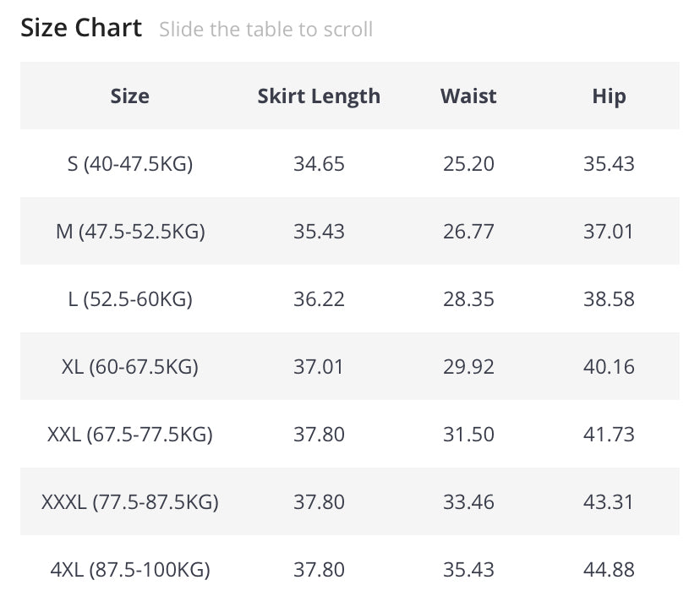700x613 pixels.
Task: Select hip value 44.88 for 4XL
Action: pyautogui.click(x=609, y=569)
